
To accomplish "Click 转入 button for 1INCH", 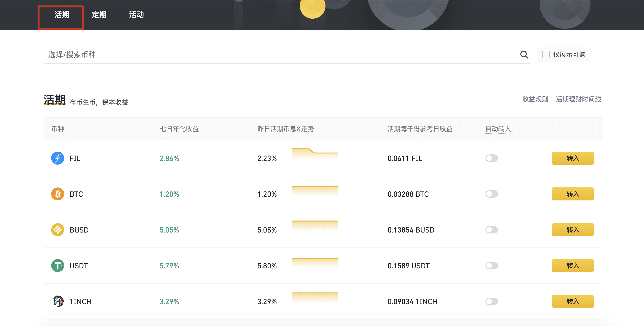I will pyautogui.click(x=572, y=301).
